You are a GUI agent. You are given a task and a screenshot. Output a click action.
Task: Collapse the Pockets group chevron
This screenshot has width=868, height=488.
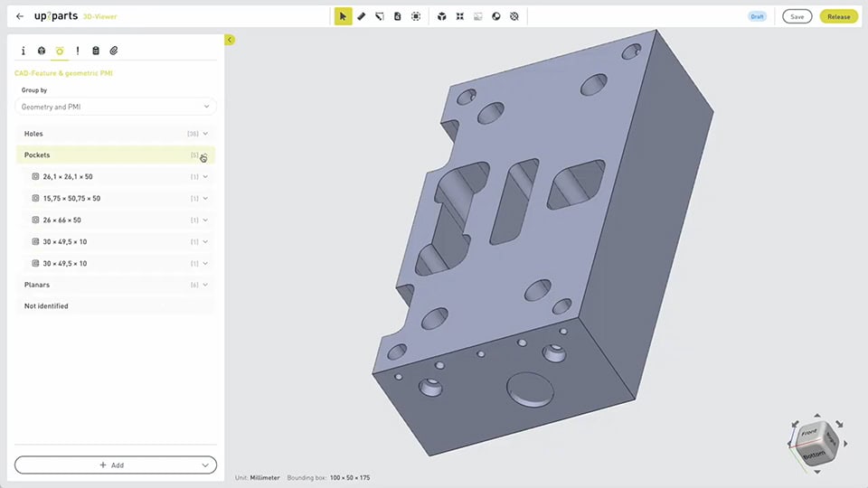coord(205,155)
